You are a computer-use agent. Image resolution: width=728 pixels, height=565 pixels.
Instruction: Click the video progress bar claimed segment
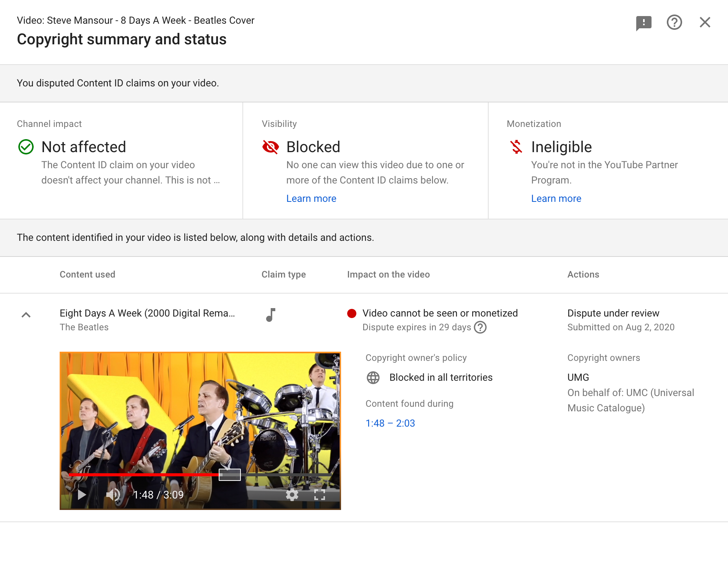(x=229, y=474)
